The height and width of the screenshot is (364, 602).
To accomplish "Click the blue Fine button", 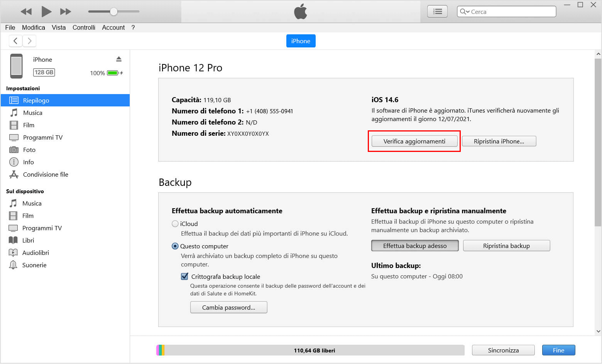I will pyautogui.click(x=558, y=350).
